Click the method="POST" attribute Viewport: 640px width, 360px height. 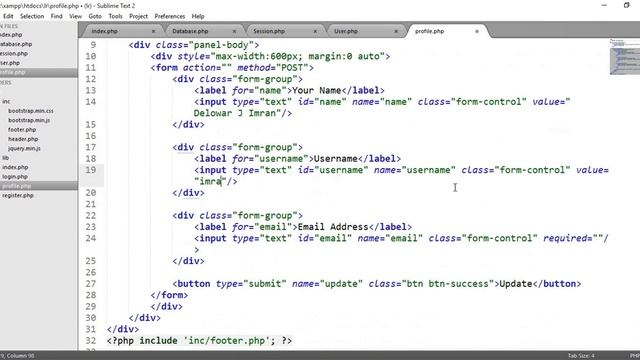(273, 67)
